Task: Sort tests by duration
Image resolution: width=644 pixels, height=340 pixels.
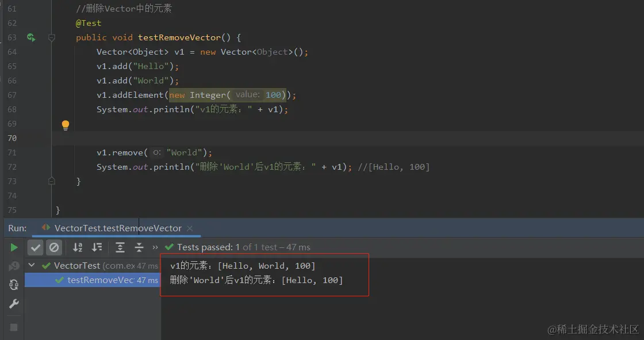Action: (x=97, y=247)
